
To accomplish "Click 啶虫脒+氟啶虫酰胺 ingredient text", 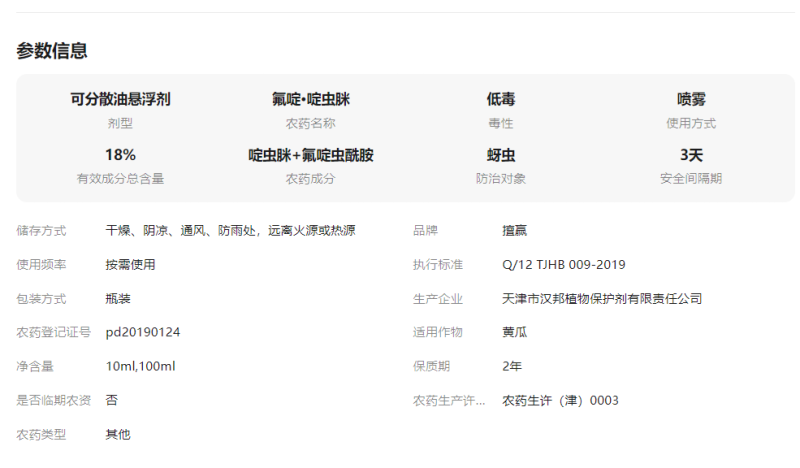I will point(311,155).
